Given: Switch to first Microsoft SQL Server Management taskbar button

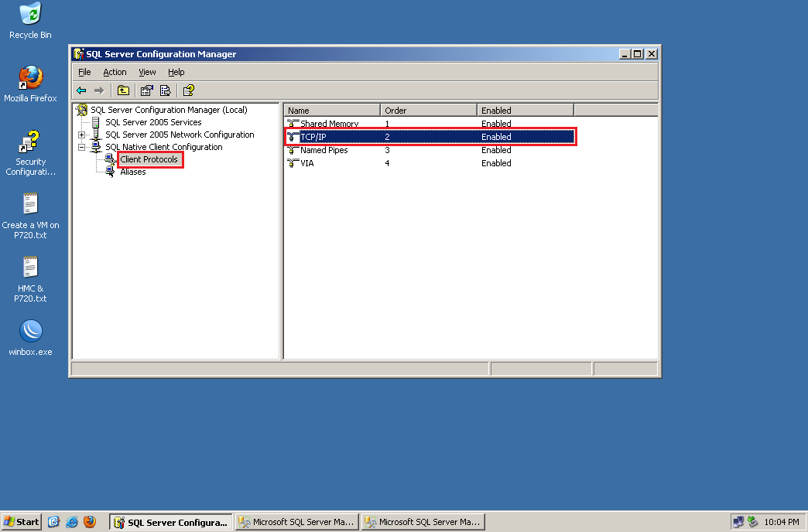Looking at the screenshot, I should 297,522.
